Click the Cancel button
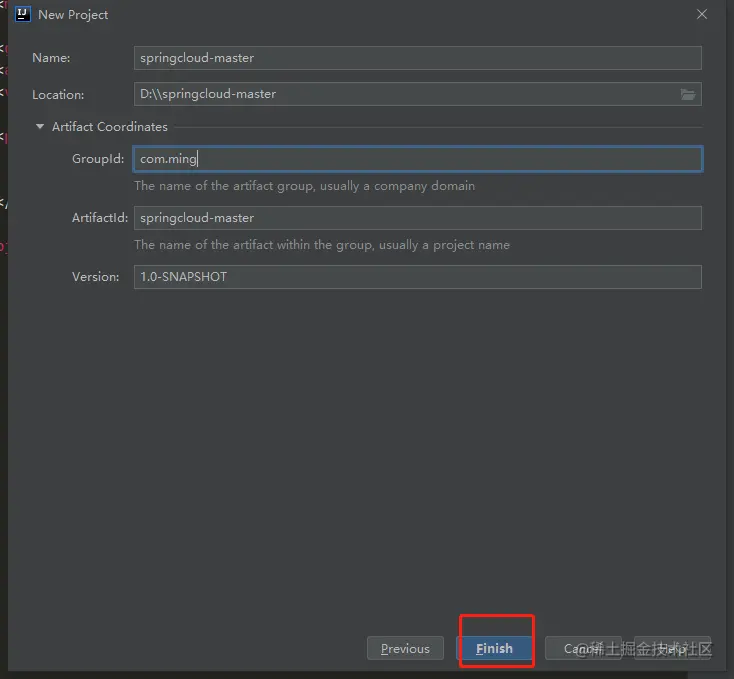The height and width of the screenshot is (679, 734). pos(583,648)
